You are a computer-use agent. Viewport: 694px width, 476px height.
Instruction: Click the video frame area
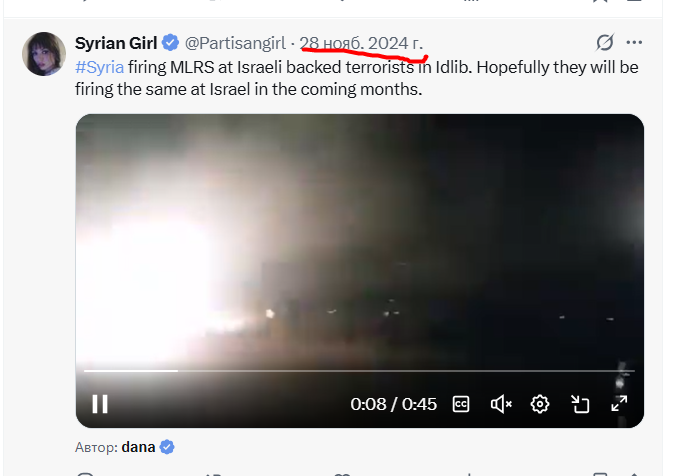(x=359, y=239)
